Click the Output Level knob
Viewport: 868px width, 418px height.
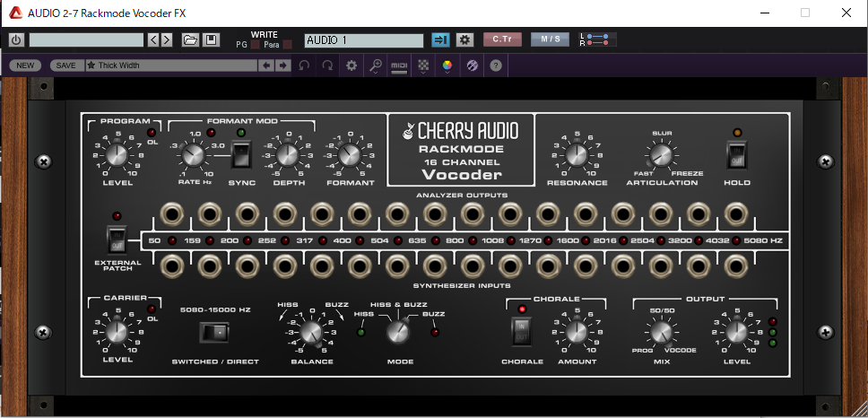pos(736,332)
